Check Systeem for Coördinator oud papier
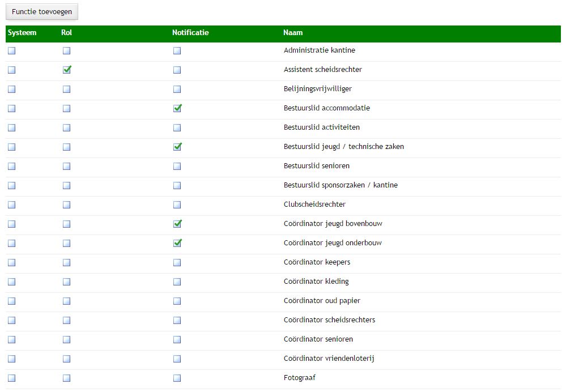This screenshot has width=566, height=392. [x=12, y=301]
